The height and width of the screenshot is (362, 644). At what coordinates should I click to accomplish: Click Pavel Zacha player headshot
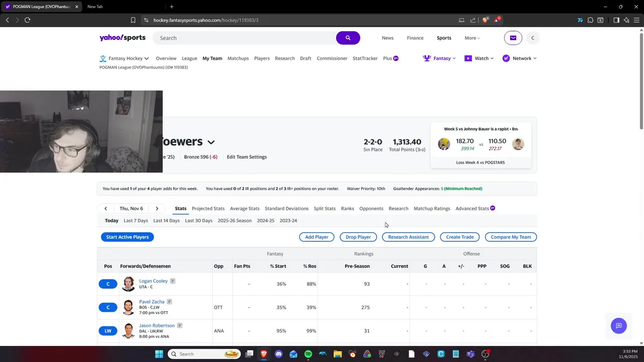tap(128, 307)
